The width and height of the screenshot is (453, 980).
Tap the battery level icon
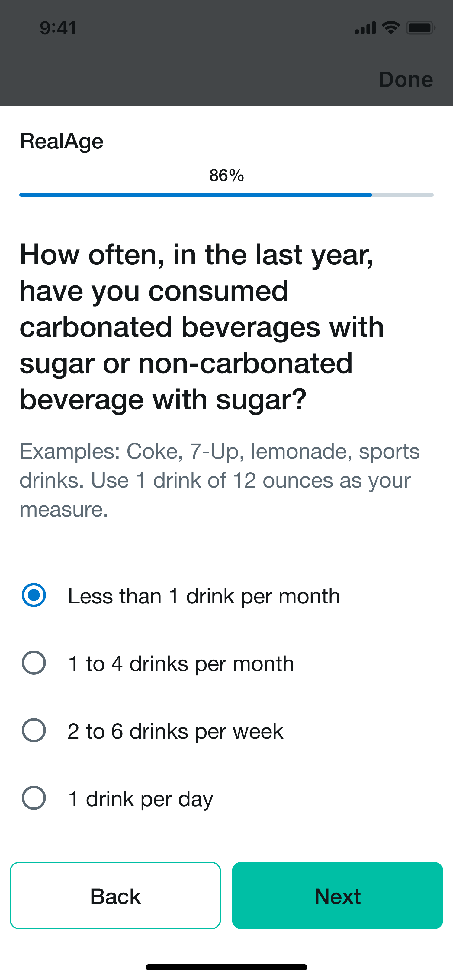(420, 28)
